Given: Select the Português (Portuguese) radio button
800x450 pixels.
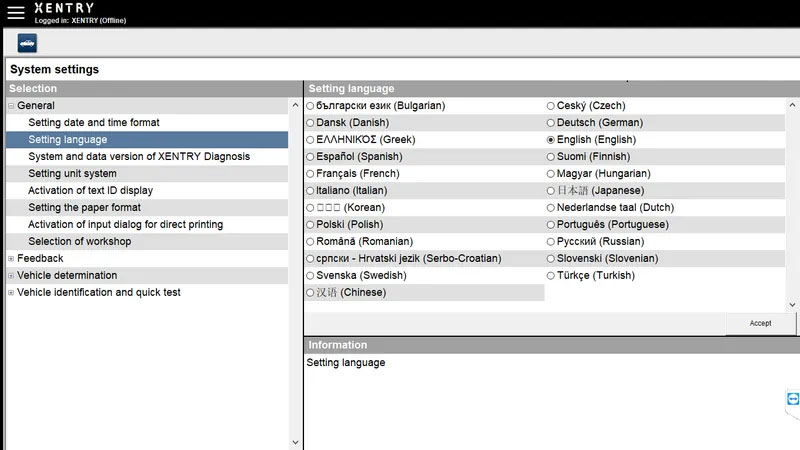Looking at the screenshot, I should point(551,224).
